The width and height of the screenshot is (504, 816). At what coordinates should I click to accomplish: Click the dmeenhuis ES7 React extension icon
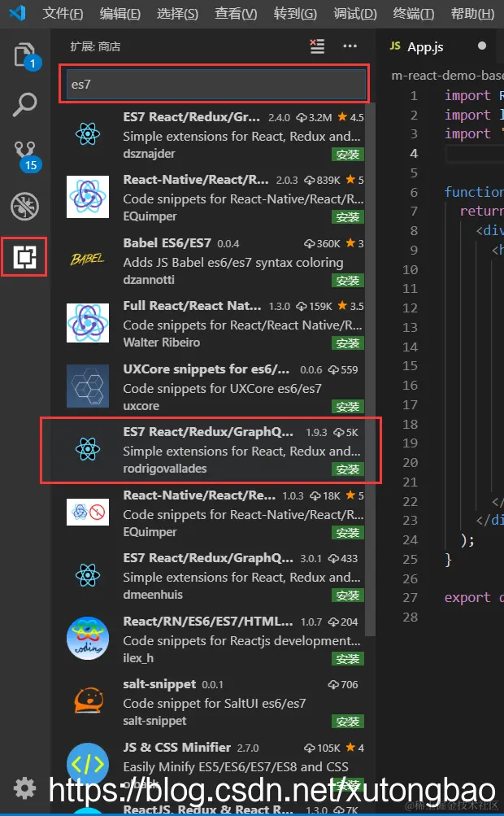coord(87,575)
